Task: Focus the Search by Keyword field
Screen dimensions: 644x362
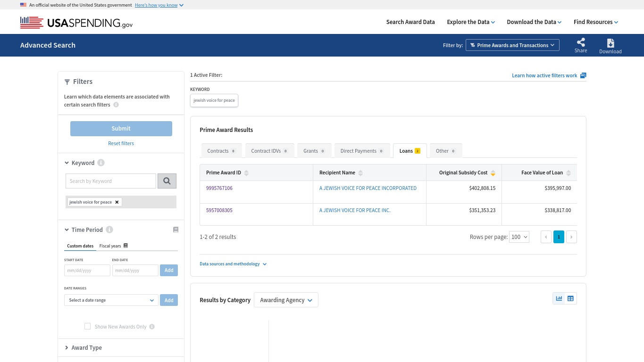Action: [111, 181]
